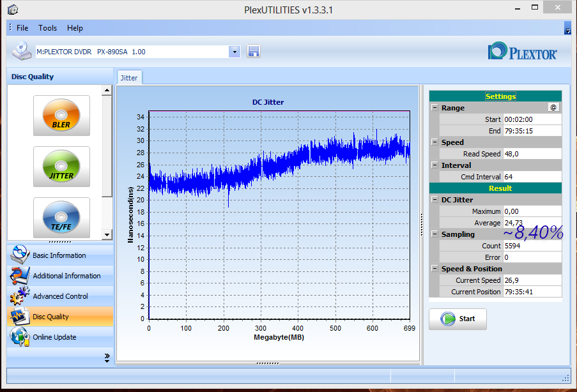Collapse the Sampling result group
Screen dimensions: 577x392
pyautogui.click(x=435, y=234)
